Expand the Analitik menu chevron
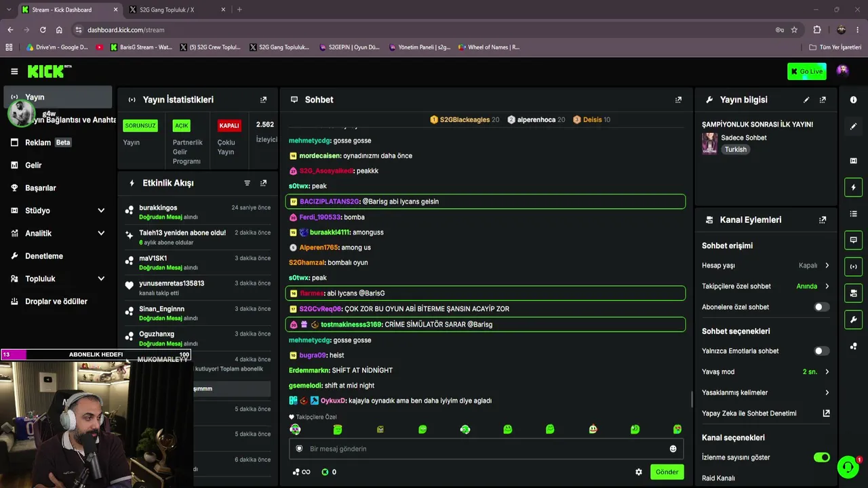The height and width of the screenshot is (488, 868). [x=101, y=233]
